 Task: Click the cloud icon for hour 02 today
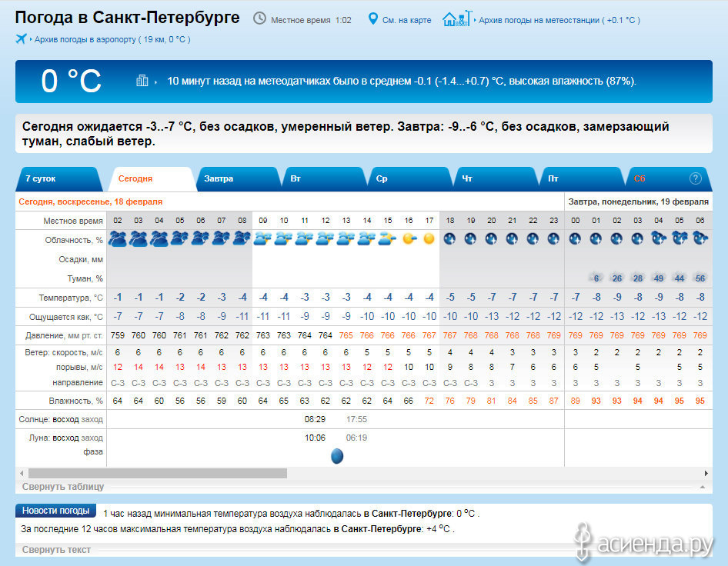[x=118, y=239]
